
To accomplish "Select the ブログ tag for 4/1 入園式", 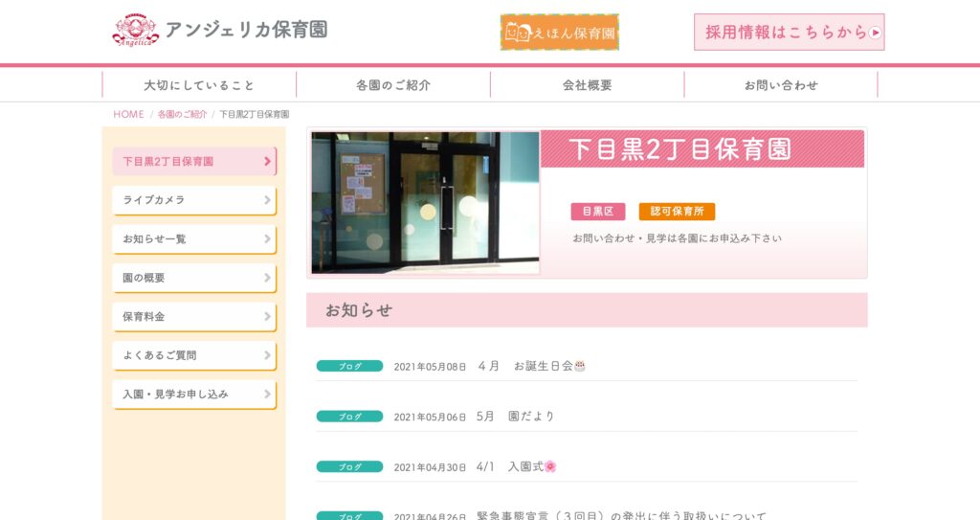I will pyautogui.click(x=349, y=466).
